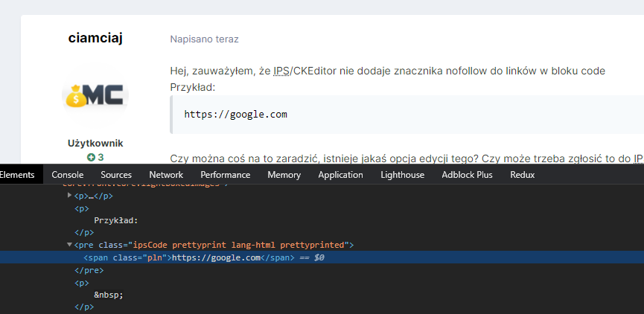Open the ciamciaj user profile link
644x314 pixels.
click(95, 38)
